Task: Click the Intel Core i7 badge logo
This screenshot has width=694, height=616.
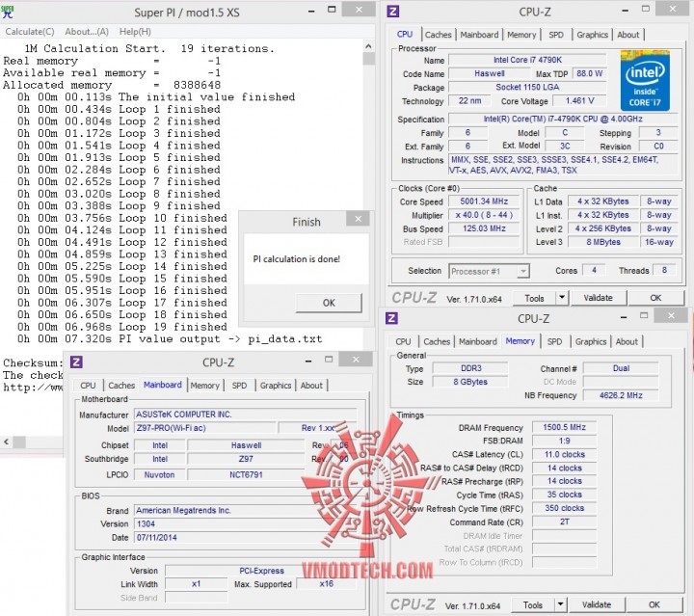Action: 645,81
